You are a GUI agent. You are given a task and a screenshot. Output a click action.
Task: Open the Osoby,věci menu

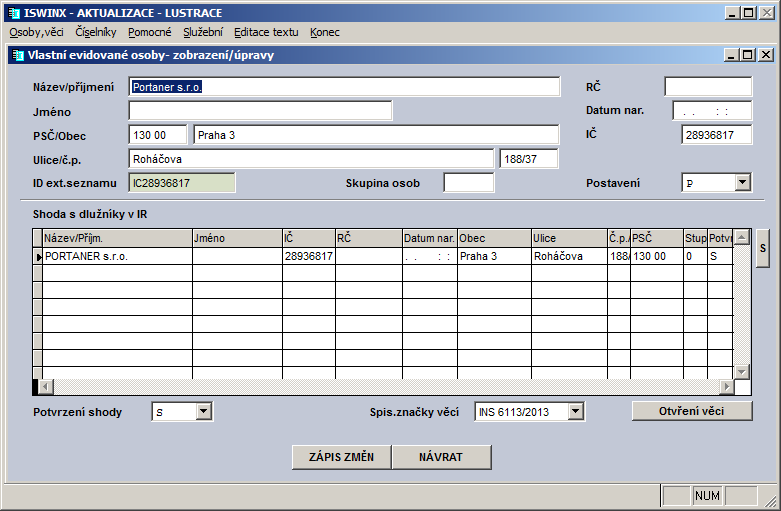coord(36,32)
